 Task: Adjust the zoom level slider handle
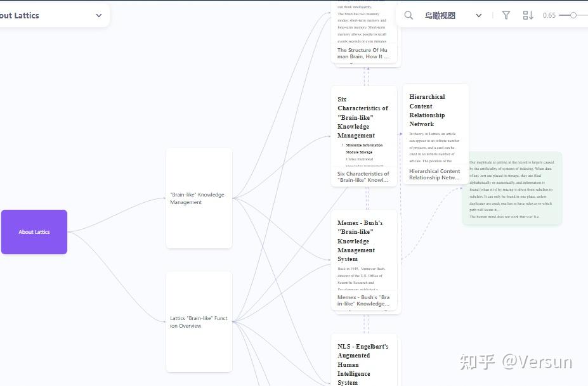tap(573, 15)
